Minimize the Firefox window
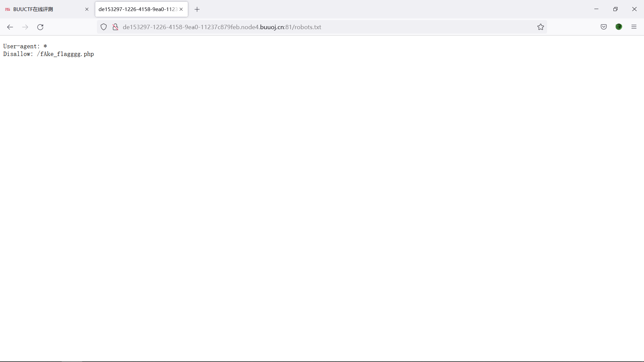The width and height of the screenshot is (644, 362). click(x=596, y=9)
